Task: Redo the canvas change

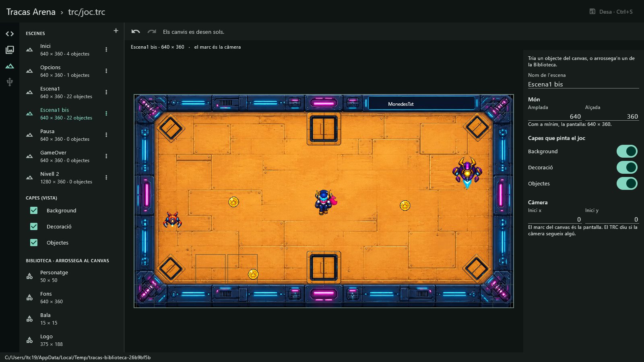Action: coord(152,31)
